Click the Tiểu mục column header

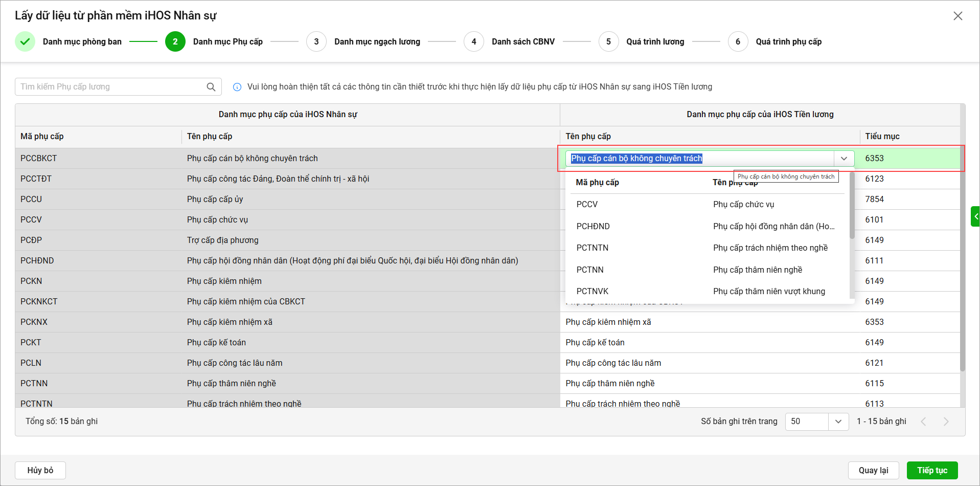[x=882, y=137]
